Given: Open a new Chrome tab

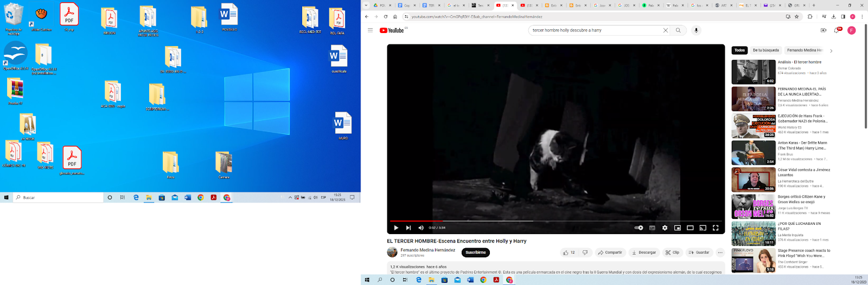Looking at the screenshot, I should point(814,5).
